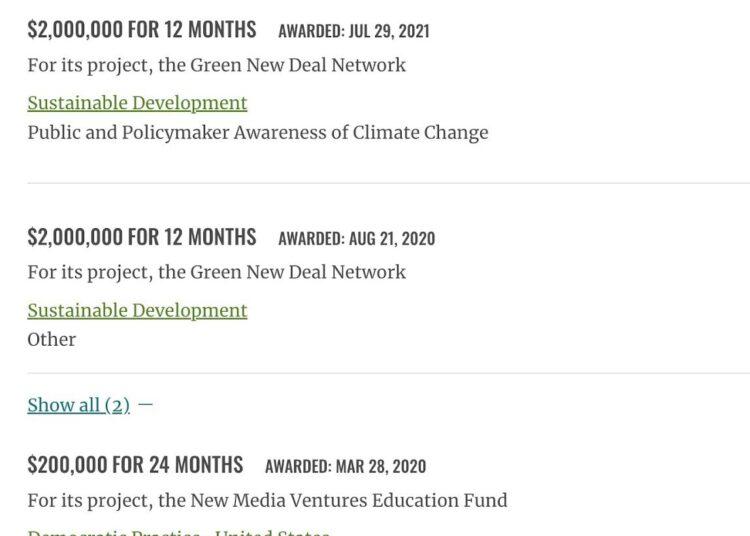Open Sustainable Development link under Jul 29, 2021 grant
The image size is (750, 536).
tap(137, 103)
